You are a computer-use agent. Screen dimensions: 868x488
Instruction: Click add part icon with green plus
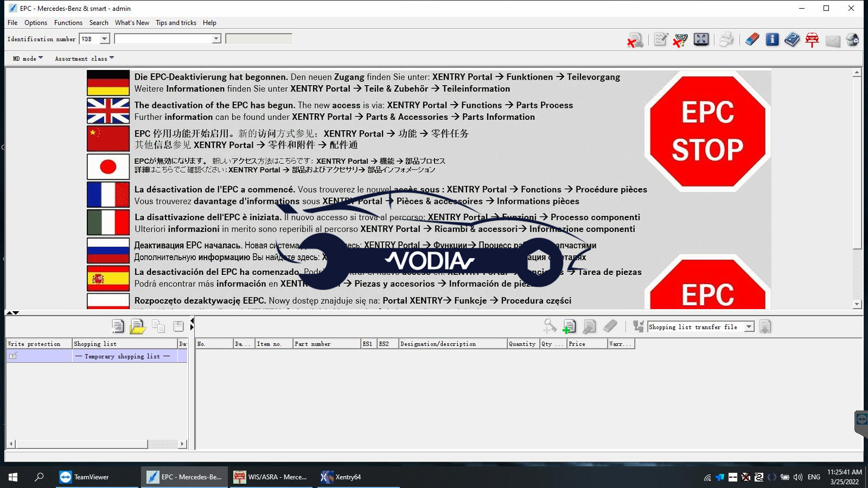pyautogui.click(x=569, y=326)
